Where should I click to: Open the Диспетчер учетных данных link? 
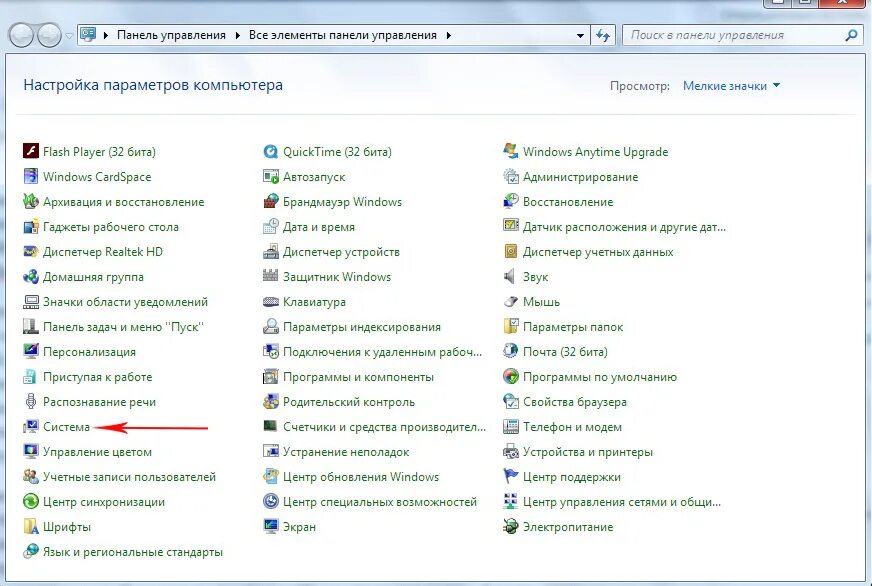[598, 252]
